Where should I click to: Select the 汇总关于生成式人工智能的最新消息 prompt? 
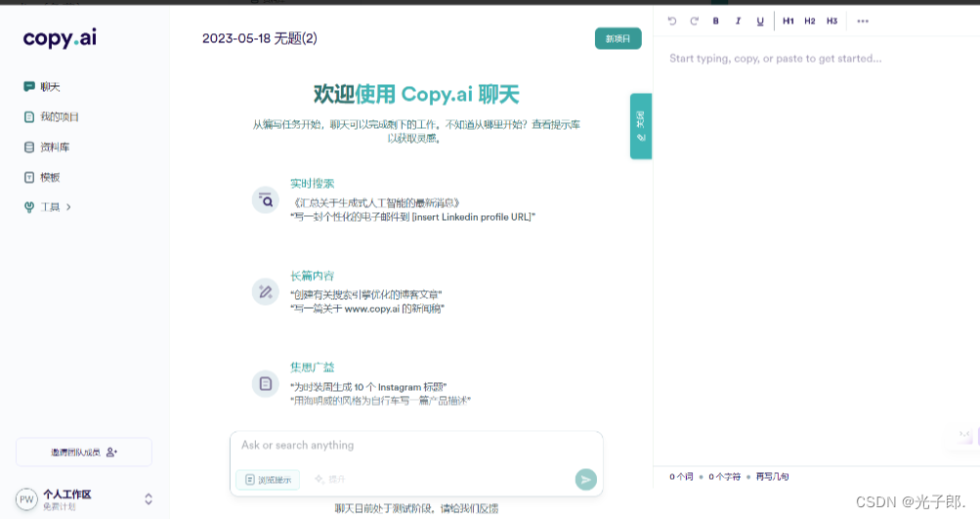[376, 202]
